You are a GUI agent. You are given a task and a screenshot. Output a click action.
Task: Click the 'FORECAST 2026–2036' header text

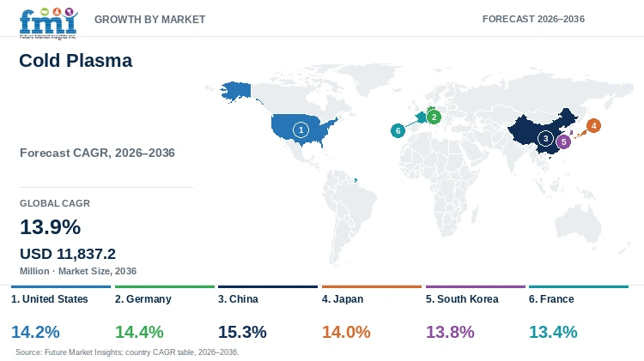click(x=533, y=19)
